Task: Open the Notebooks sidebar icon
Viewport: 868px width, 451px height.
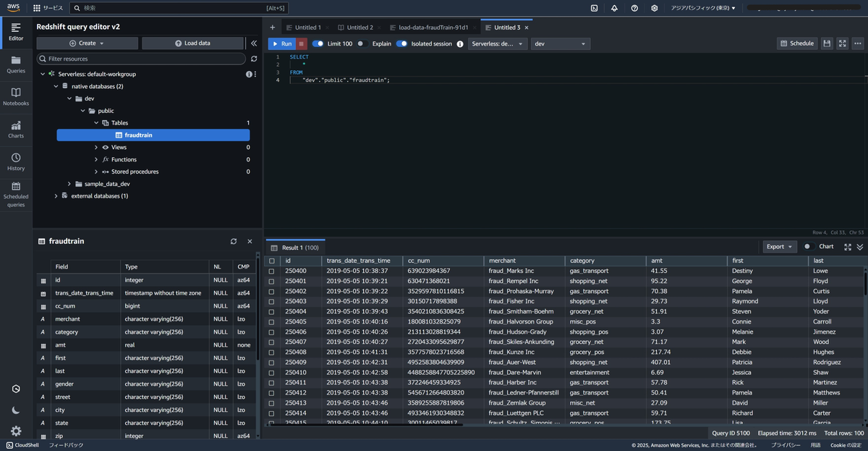Action: pyautogui.click(x=16, y=97)
